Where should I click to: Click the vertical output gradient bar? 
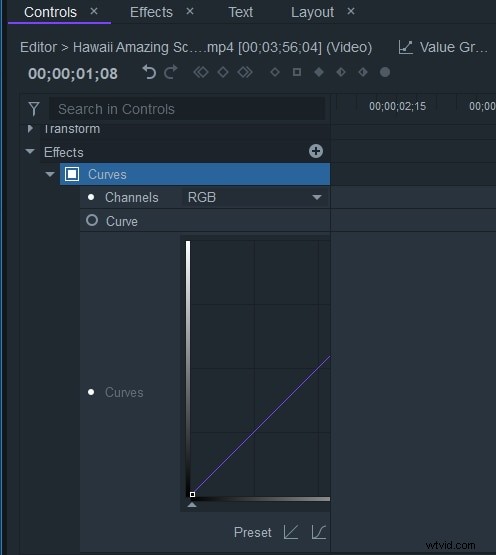pyautogui.click(x=188, y=368)
